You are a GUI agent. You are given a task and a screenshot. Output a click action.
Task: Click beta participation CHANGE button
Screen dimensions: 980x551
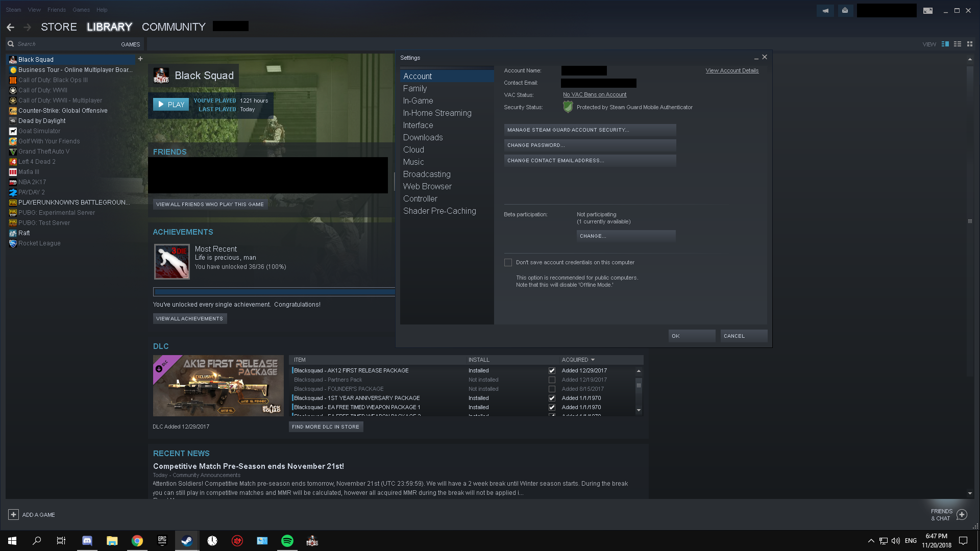626,236
